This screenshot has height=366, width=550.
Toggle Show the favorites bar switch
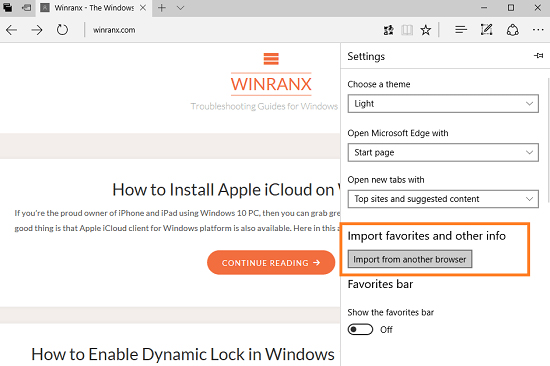tap(360, 330)
